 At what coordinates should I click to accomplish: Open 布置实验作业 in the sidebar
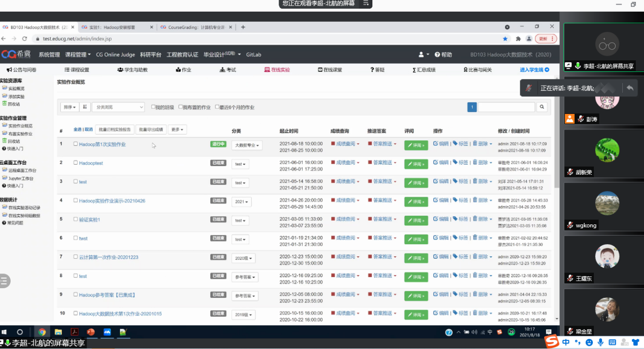pyautogui.click(x=20, y=134)
